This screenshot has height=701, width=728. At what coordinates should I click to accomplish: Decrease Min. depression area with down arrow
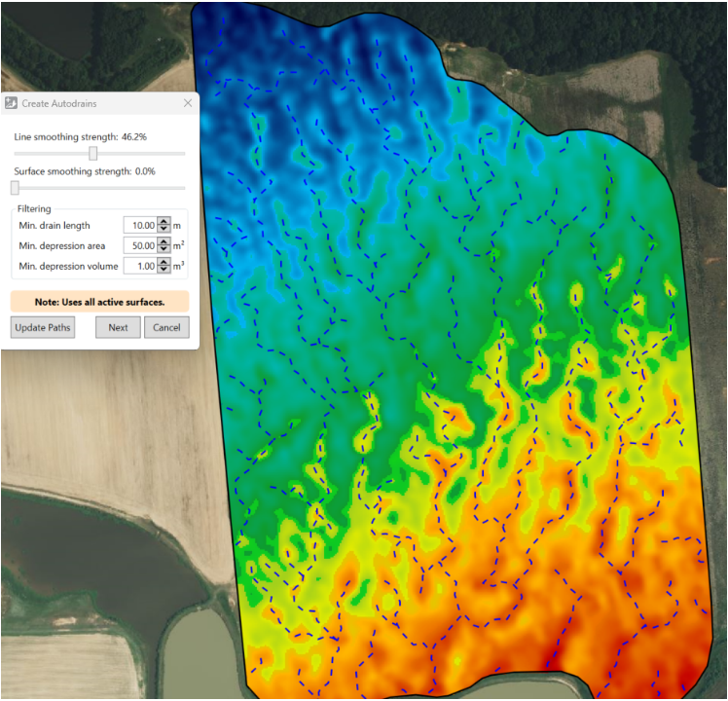click(164, 249)
